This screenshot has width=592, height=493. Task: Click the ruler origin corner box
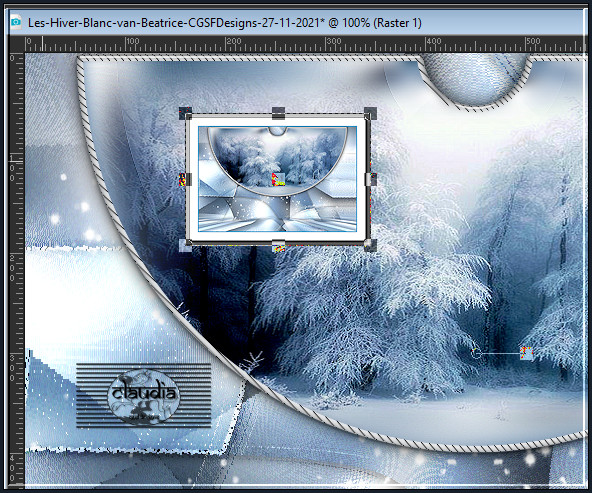pyautogui.click(x=17, y=44)
